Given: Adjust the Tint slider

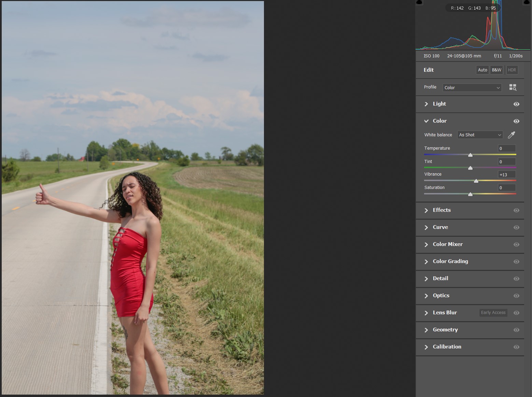Looking at the screenshot, I should [x=470, y=168].
